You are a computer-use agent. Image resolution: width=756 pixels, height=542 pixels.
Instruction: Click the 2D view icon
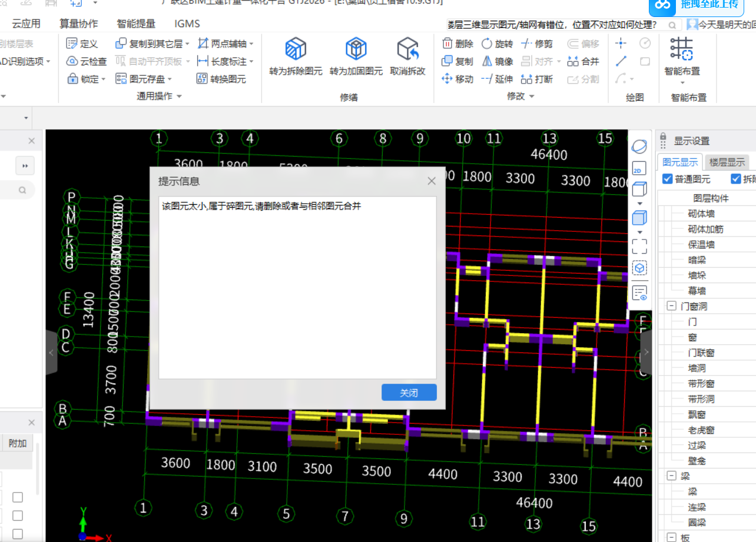point(639,169)
